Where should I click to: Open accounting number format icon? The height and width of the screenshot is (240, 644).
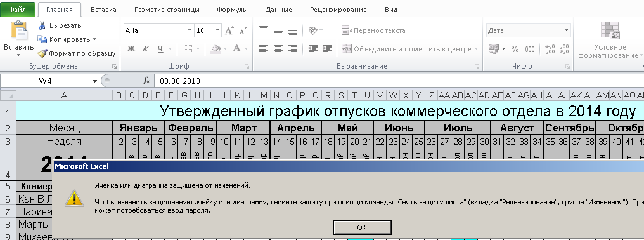point(493,49)
